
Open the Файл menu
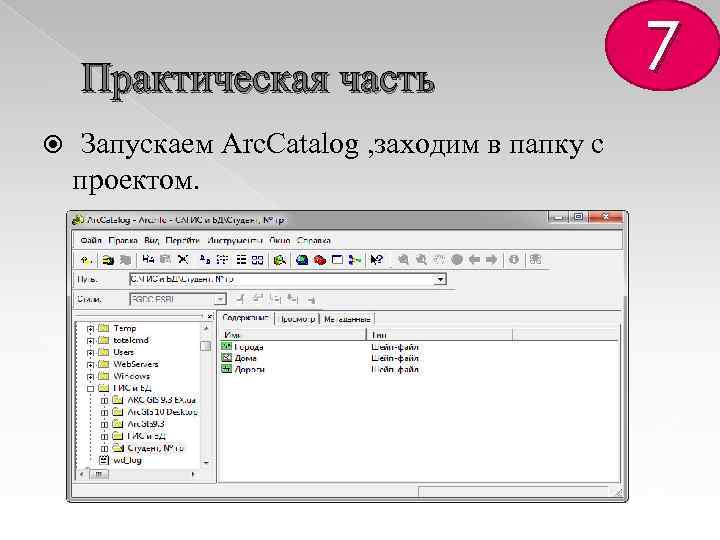coord(91,240)
